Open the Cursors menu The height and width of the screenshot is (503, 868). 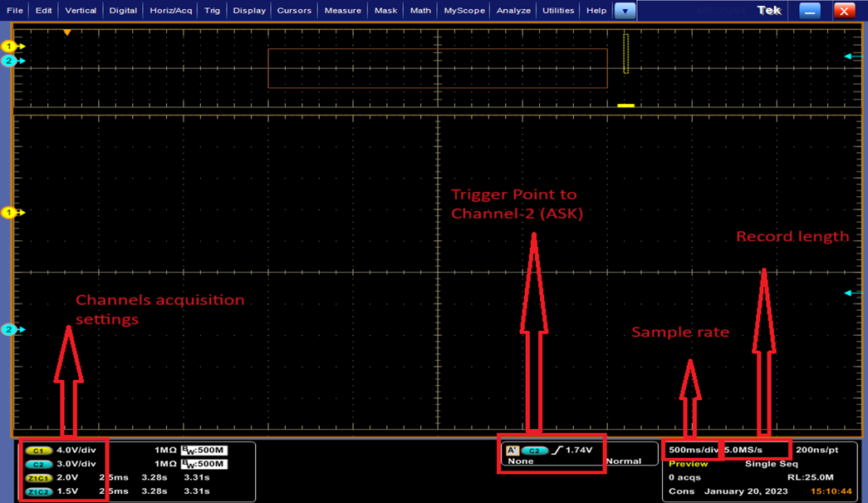click(x=294, y=11)
